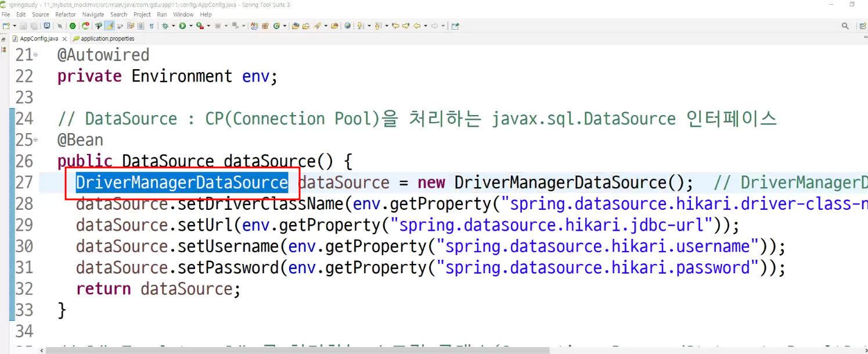Click the Pin Editor icon
The height and width of the screenshot is (354, 868).
click(455, 26)
